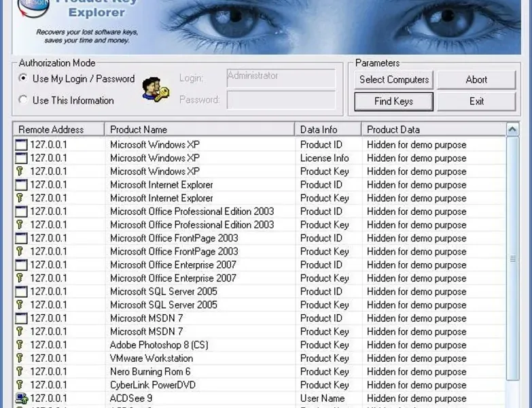Click the Login input field
Image resolution: width=532 pixels, height=408 pixels.
[x=281, y=78]
